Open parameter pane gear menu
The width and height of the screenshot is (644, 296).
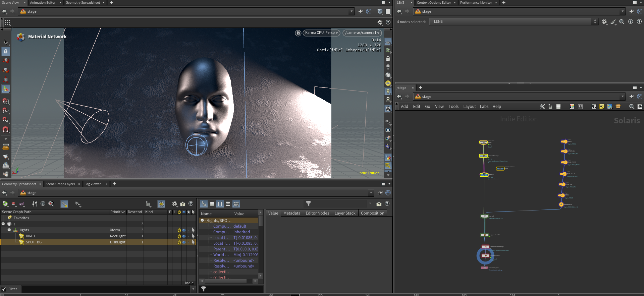coord(604,22)
